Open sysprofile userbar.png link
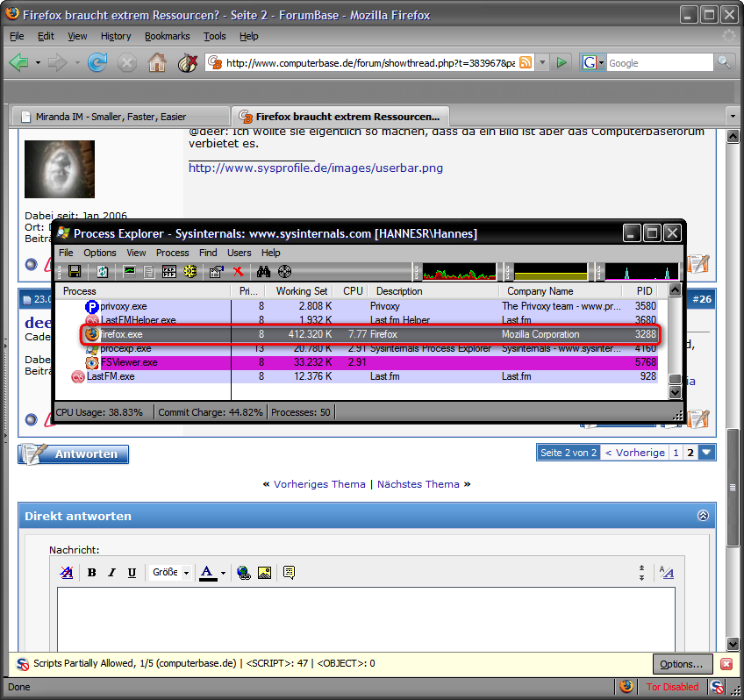 (316, 168)
